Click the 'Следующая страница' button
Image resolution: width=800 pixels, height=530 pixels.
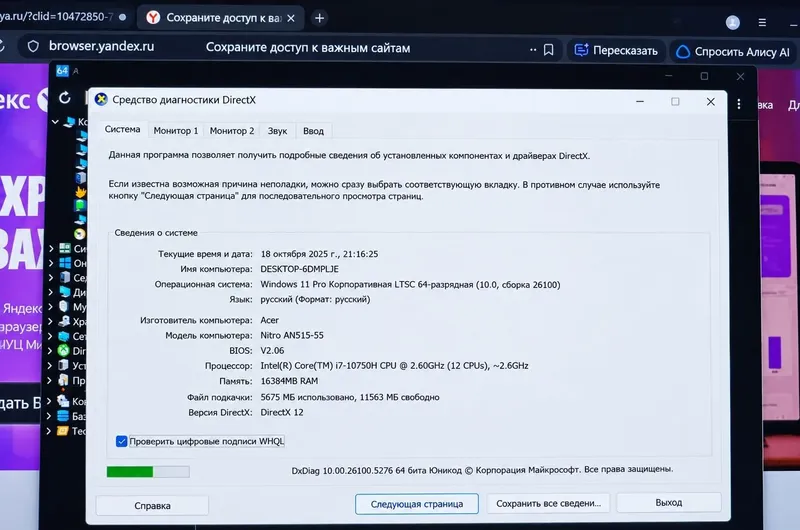pyautogui.click(x=417, y=504)
